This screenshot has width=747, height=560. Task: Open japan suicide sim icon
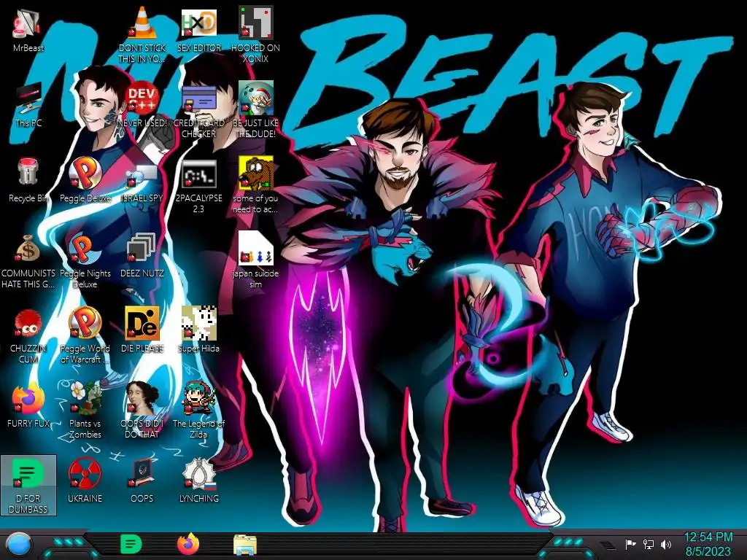(x=255, y=249)
